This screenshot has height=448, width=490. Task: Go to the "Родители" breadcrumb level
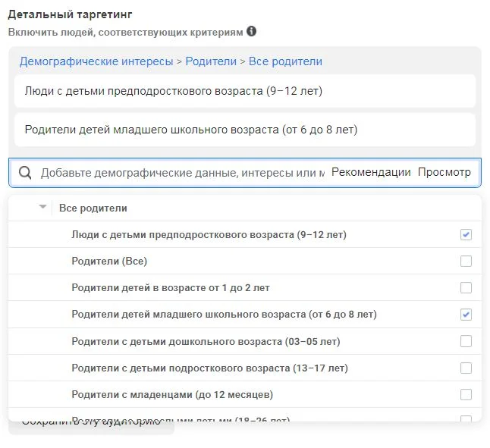click(x=209, y=61)
